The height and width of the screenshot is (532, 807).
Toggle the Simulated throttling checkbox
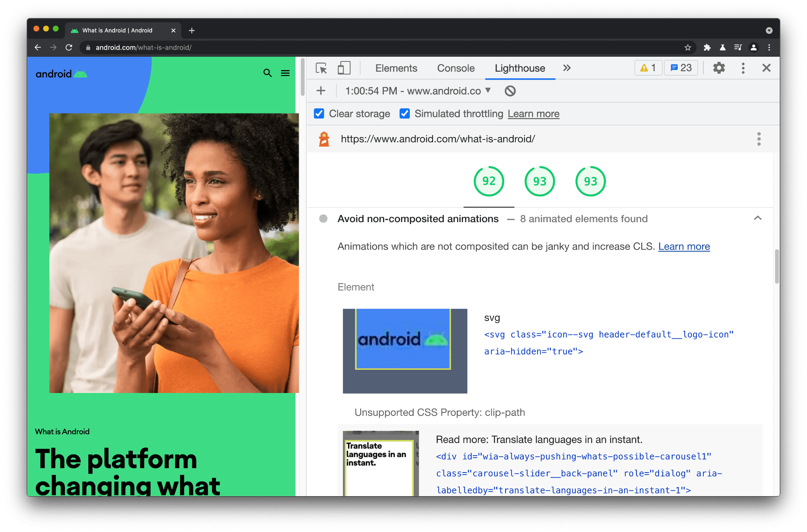[404, 114]
